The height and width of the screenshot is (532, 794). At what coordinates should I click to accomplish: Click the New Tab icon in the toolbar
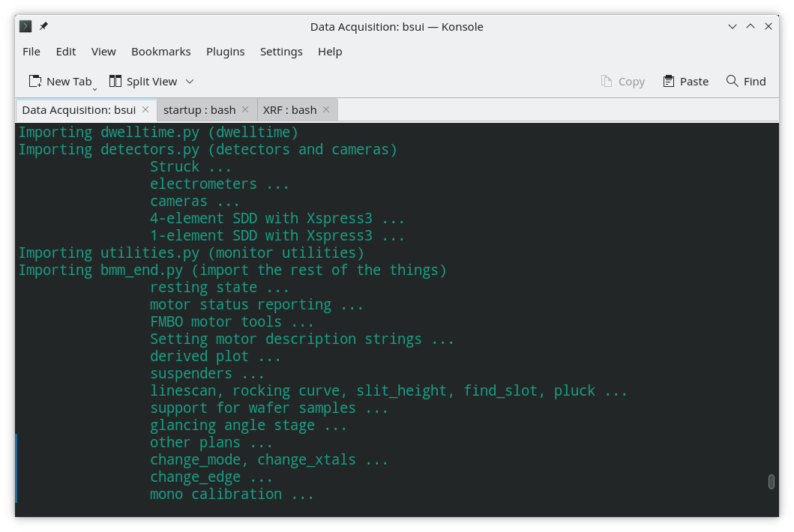tap(35, 82)
